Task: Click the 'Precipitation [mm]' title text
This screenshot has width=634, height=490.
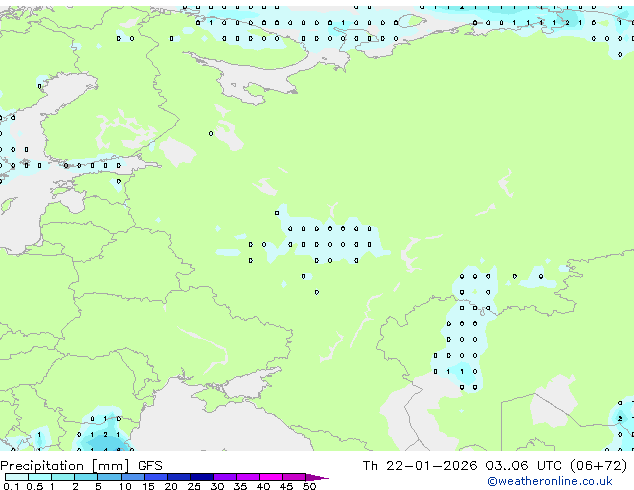Action: [x=65, y=466]
